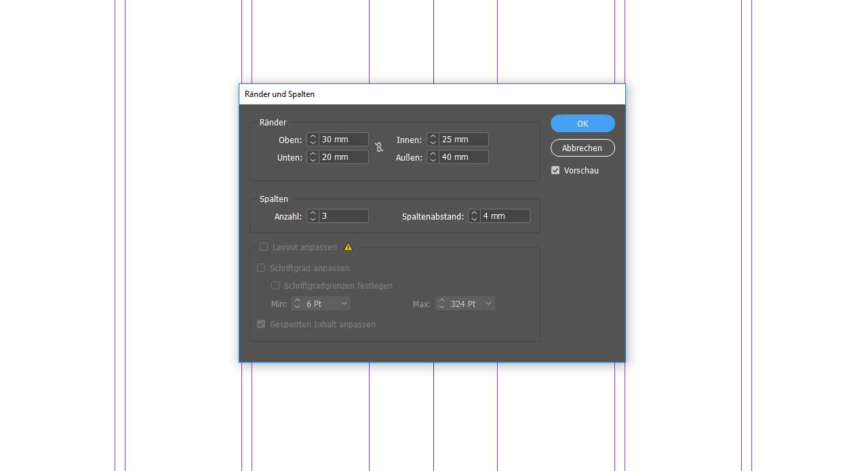Click the Innen margin input field

tap(464, 140)
